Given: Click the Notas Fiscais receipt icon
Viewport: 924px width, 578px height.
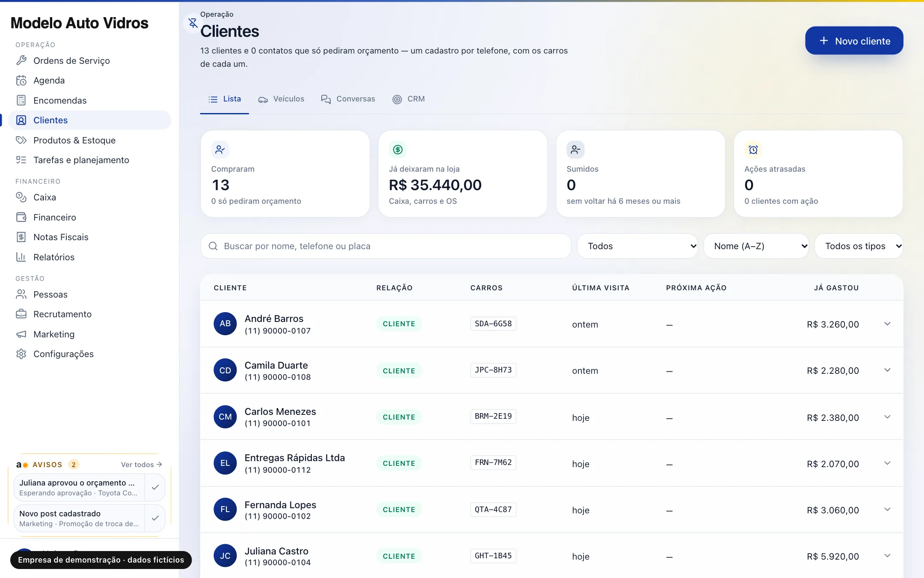Looking at the screenshot, I should (21, 237).
